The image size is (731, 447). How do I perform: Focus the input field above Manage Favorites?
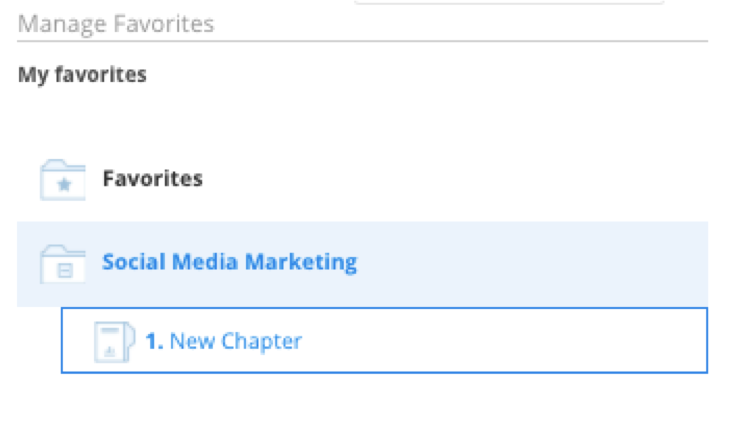(x=509, y=2)
